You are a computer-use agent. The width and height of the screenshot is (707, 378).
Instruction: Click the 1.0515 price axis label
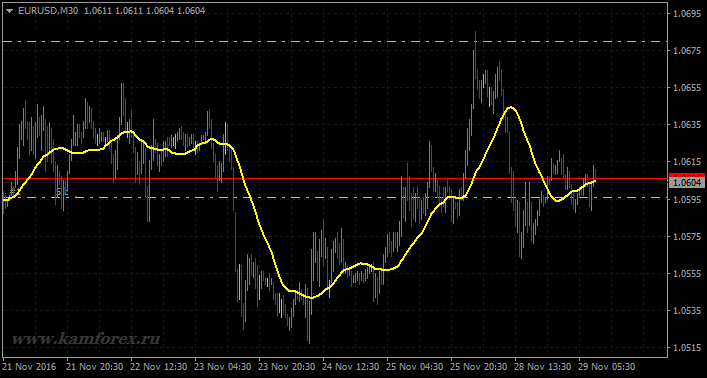coord(687,348)
